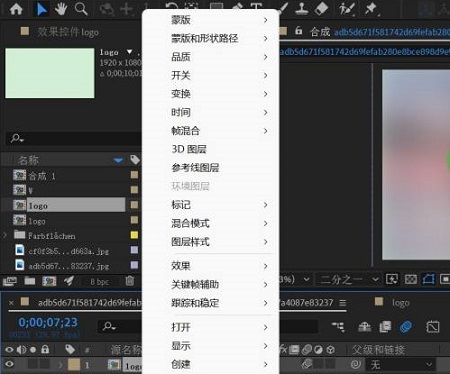This screenshot has height=374, width=450.
Task: Click the rocket icon beside 8 bpc
Action: click(69, 281)
